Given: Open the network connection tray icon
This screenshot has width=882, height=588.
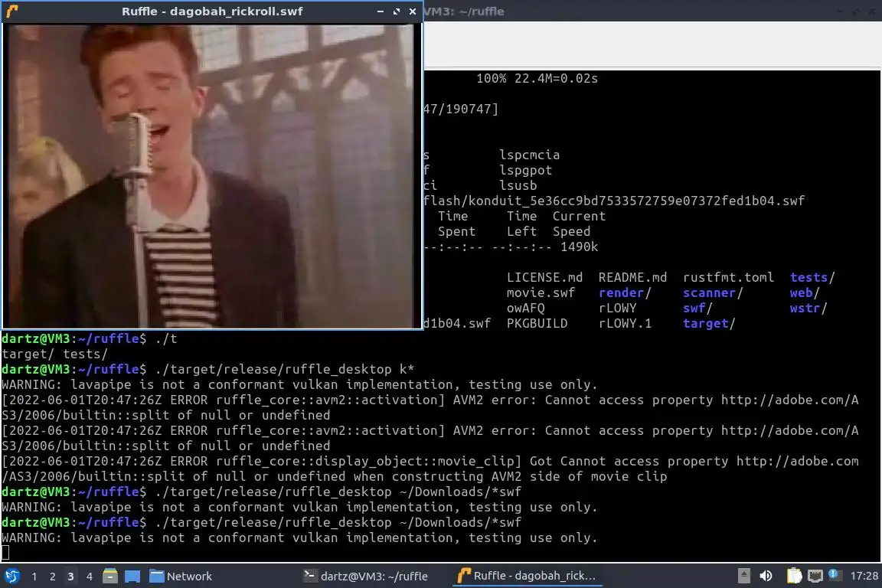Looking at the screenshot, I should pyautogui.click(x=815, y=576).
